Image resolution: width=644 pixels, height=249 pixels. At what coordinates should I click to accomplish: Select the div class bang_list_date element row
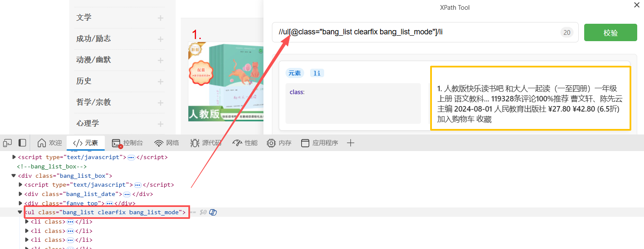[89, 194]
